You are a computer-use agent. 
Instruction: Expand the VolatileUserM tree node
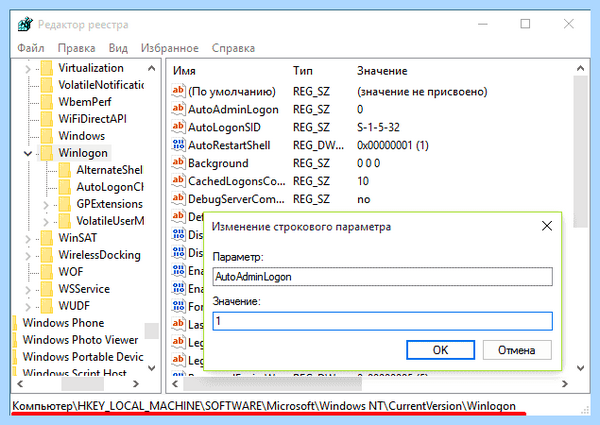[x=46, y=222]
